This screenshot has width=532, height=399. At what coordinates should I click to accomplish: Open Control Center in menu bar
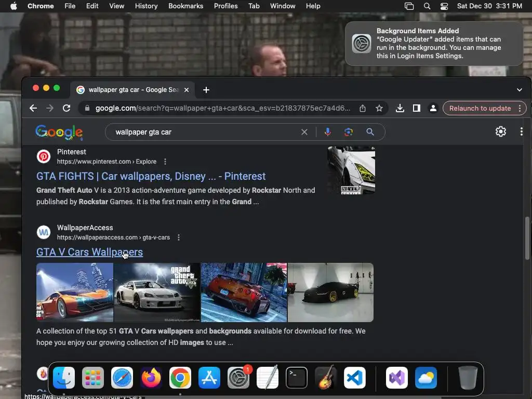(x=444, y=6)
